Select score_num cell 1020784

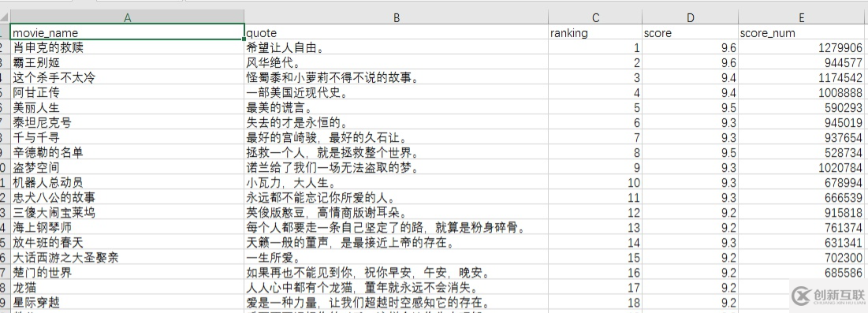pos(802,168)
